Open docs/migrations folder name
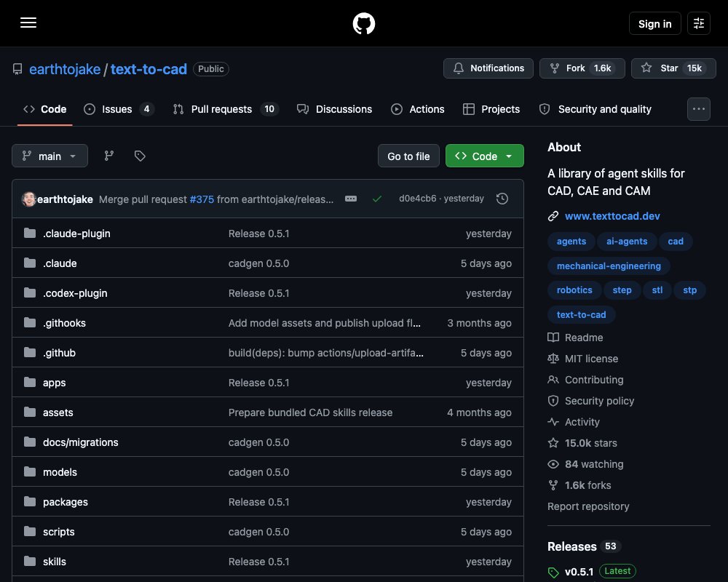Image resolution: width=728 pixels, height=582 pixels. (x=80, y=442)
